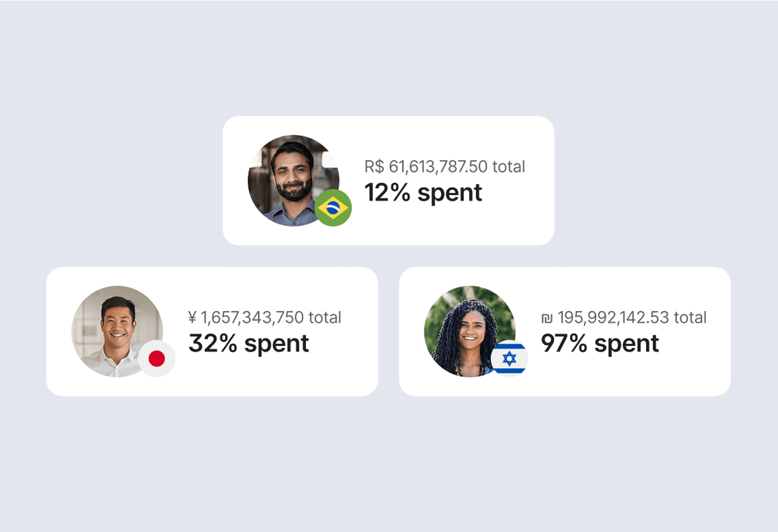Screen dimensions: 778x532
Task: Select the bold 97% figure
Action: point(564,344)
